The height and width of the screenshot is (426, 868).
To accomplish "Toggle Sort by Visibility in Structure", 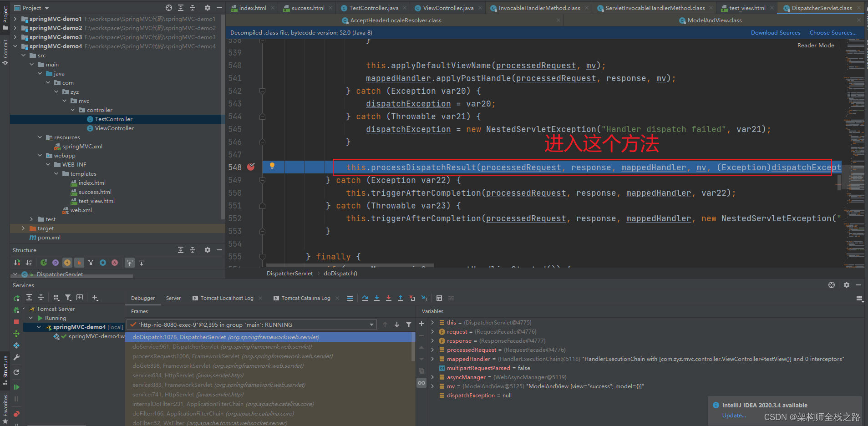I will coord(17,263).
